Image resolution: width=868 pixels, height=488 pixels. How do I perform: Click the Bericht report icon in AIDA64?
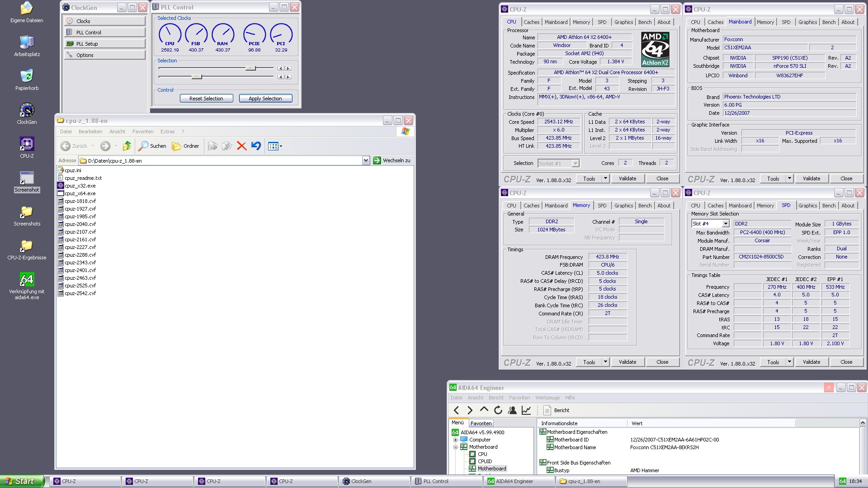[x=547, y=410]
